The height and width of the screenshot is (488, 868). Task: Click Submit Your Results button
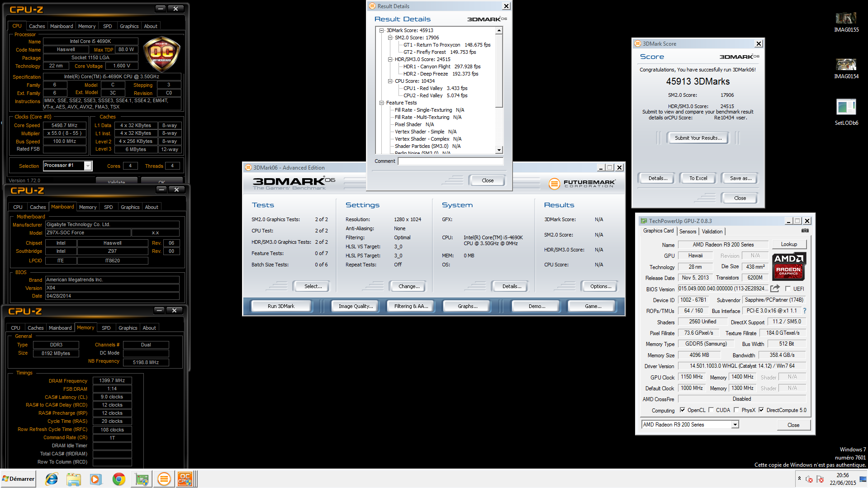pos(698,138)
